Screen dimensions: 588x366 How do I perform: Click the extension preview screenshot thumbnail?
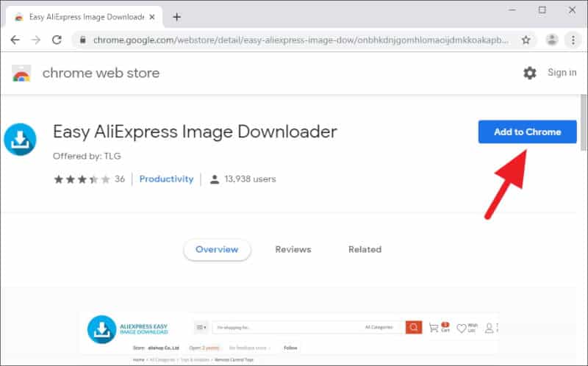[290, 337]
